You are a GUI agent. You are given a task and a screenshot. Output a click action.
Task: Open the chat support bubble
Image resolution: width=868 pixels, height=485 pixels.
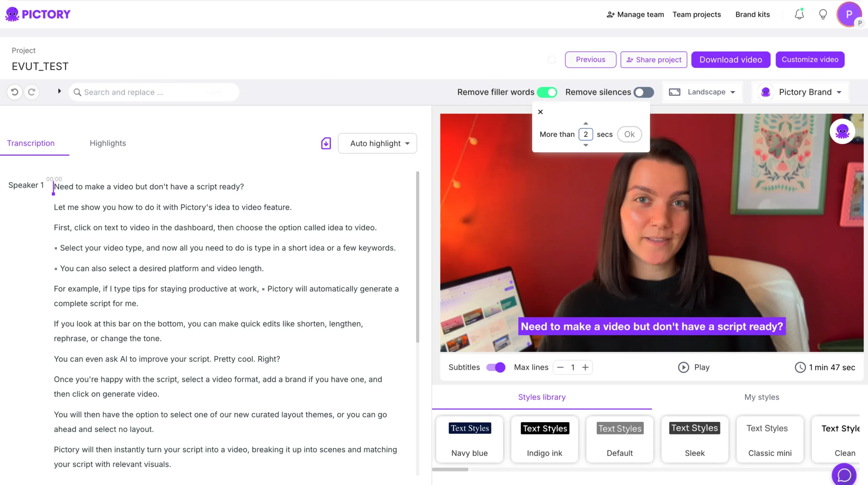844,475
